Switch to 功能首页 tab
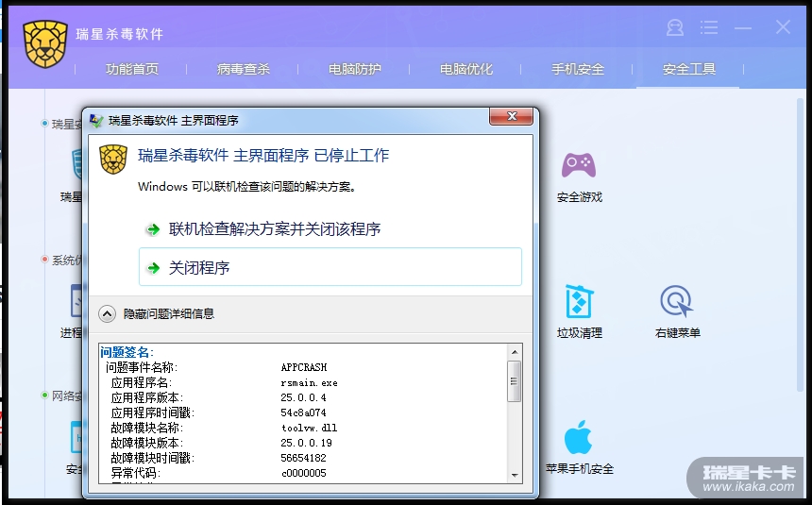Viewport: 812px width, 505px height. point(132,69)
